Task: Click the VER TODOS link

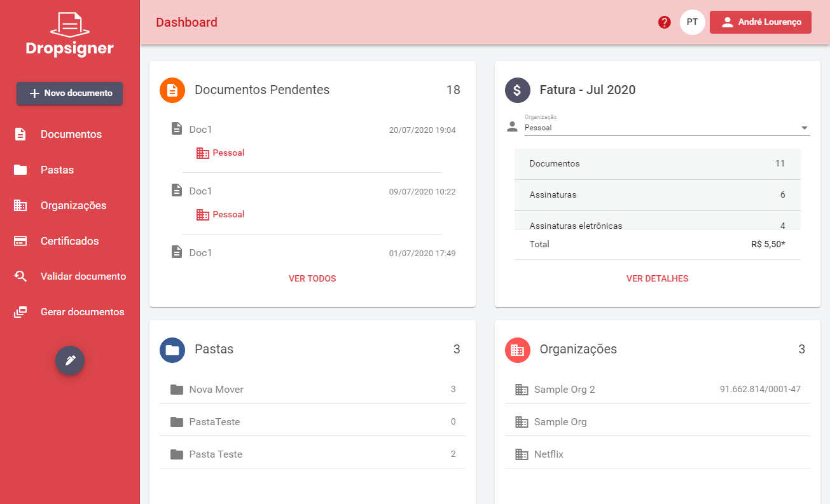Action: click(312, 278)
